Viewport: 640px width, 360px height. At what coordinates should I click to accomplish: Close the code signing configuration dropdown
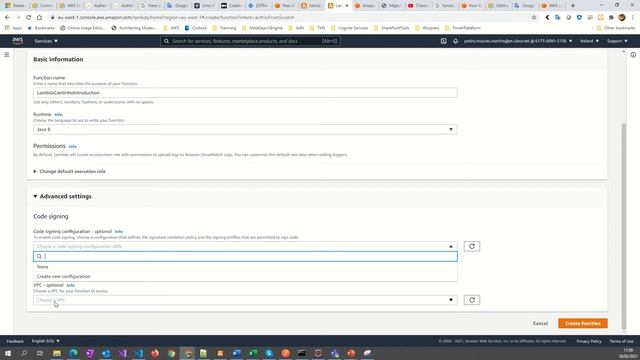tap(245, 247)
